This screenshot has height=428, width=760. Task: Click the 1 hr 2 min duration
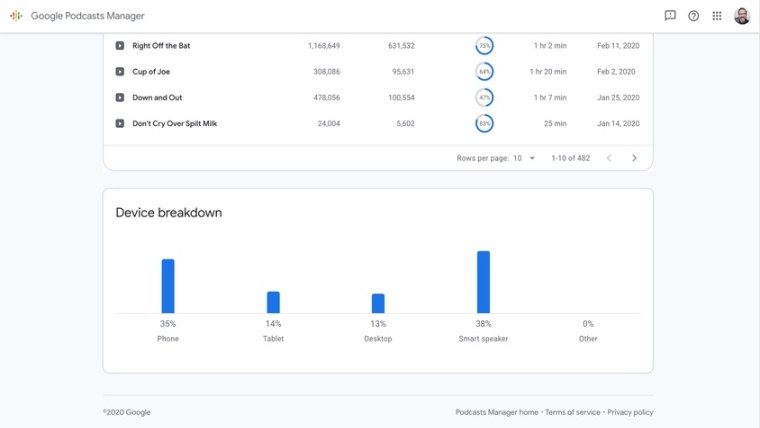[550, 46]
